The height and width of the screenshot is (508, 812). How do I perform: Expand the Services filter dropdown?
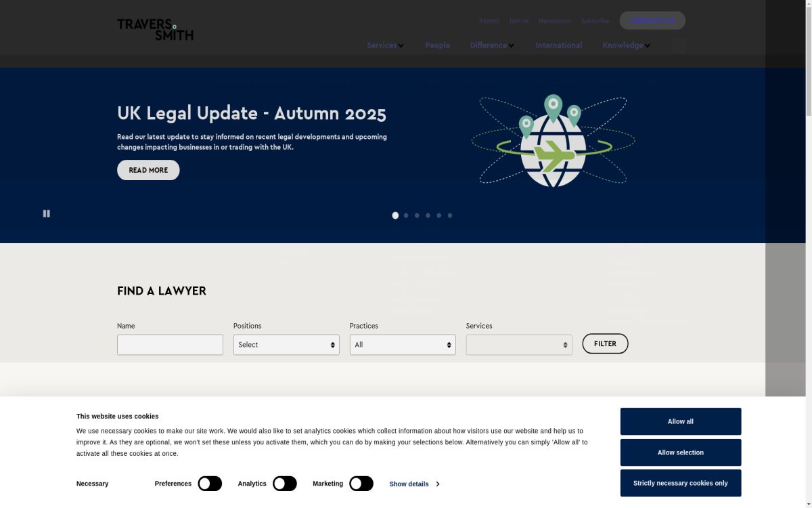[x=519, y=345]
